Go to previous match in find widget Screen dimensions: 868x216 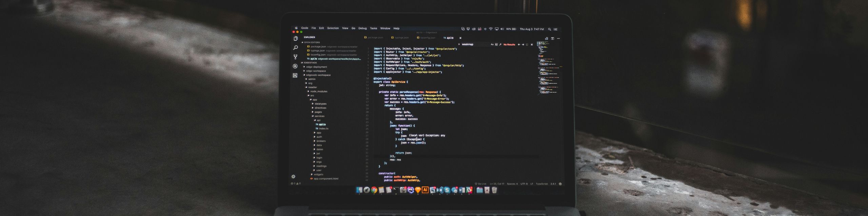pyautogui.click(x=519, y=45)
